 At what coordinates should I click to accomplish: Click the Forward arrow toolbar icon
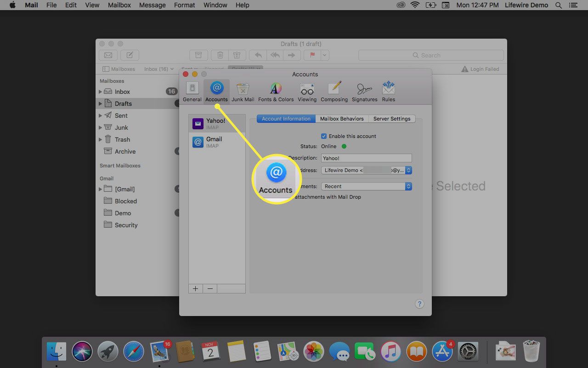pos(291,55)
